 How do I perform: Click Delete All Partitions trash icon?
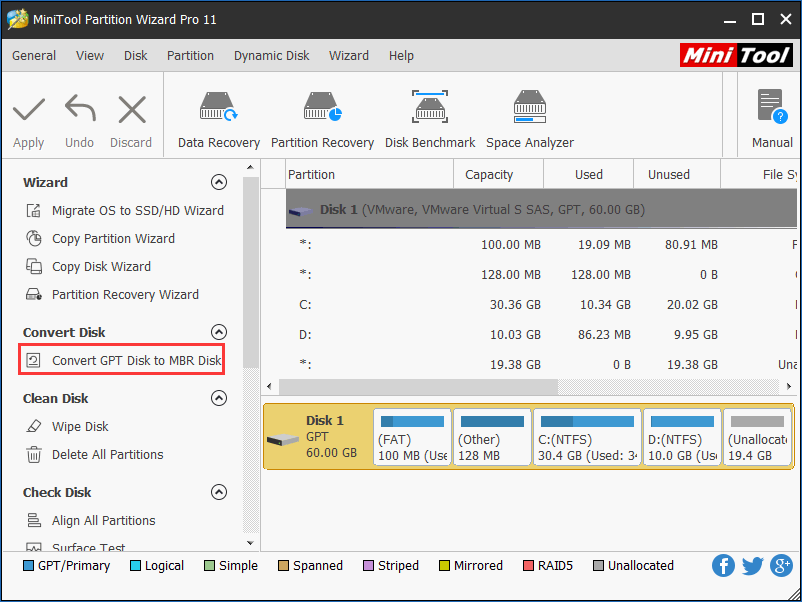click(x=34, y=454)
